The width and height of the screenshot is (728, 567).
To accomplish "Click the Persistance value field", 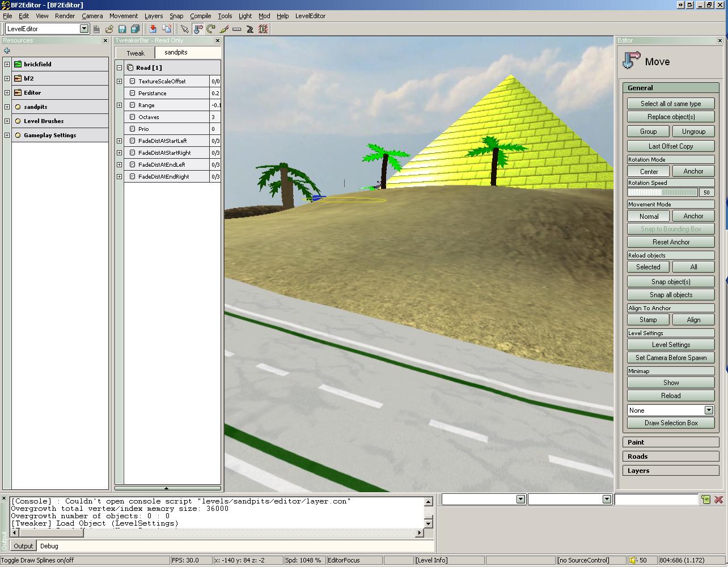I will tap(215, 93).
